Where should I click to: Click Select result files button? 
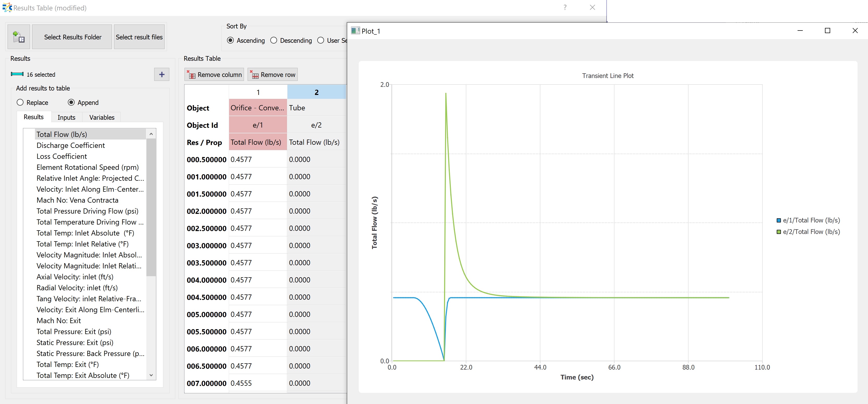click(139, 37)
